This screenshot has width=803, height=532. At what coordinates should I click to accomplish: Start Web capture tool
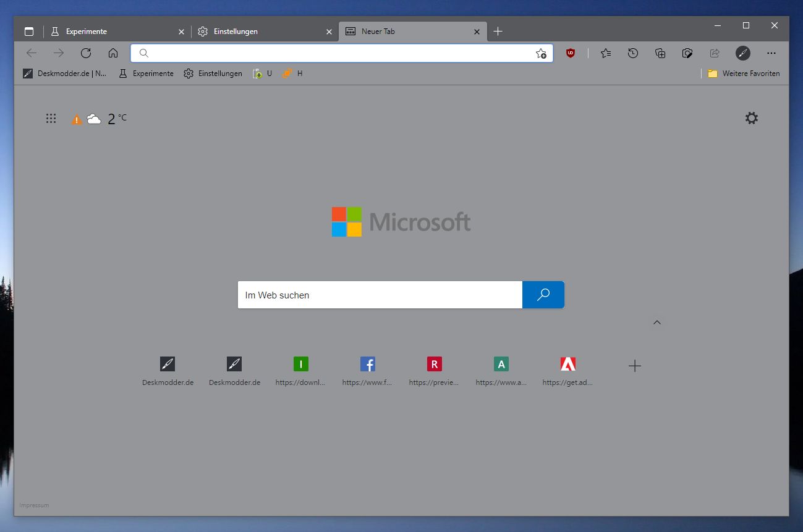click(x=687, y=53)
